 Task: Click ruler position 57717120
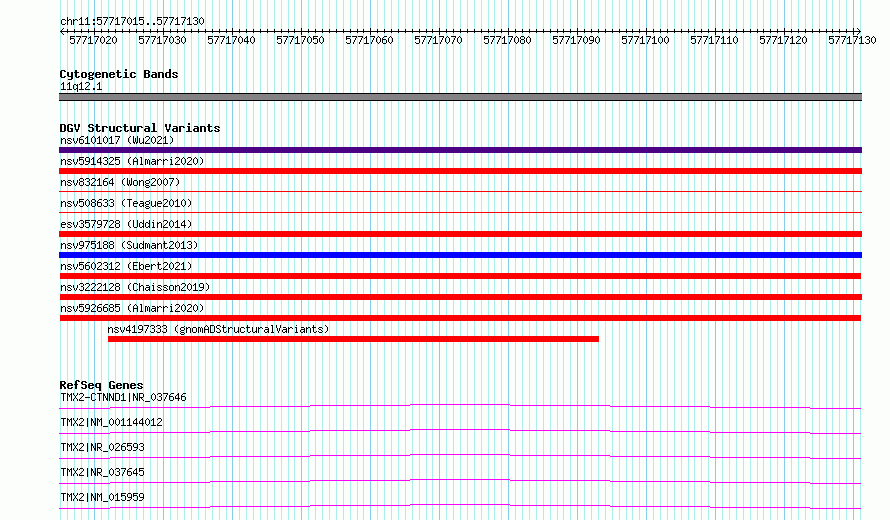(783, 40)
